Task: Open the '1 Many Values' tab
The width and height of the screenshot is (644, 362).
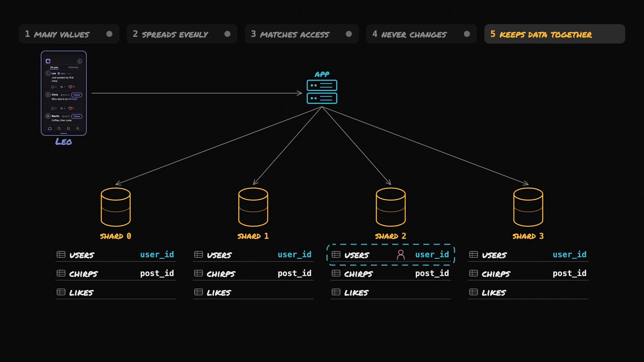Action: [69, 34]
